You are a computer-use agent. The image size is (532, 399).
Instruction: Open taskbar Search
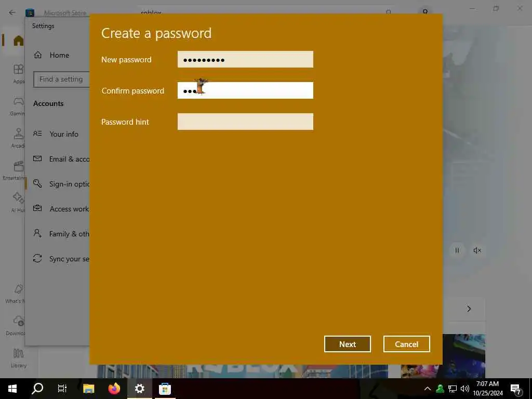click(x=37, y=389)
